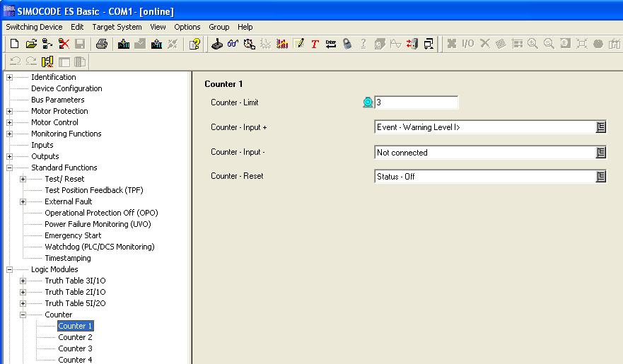Click the padlock password icon
This screenshot has height=364, width=623.
[x=347, y=44]
